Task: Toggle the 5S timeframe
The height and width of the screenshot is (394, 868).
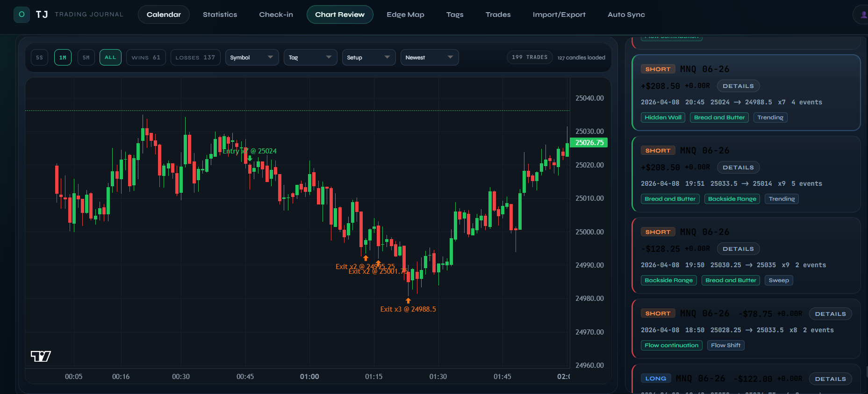Action: click(39, 58)
